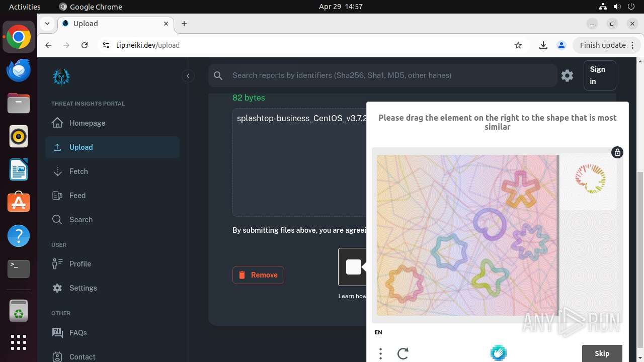Viewport: 644px width, 362px height.
Task: Open Rhythmbox music player dock icon
Action: [19, 136]
